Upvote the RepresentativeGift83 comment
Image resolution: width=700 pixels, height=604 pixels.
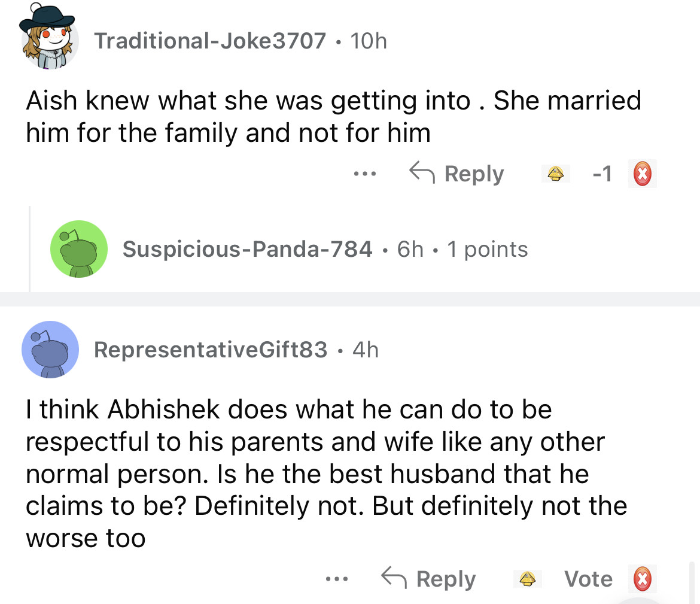tap(526, 579)
